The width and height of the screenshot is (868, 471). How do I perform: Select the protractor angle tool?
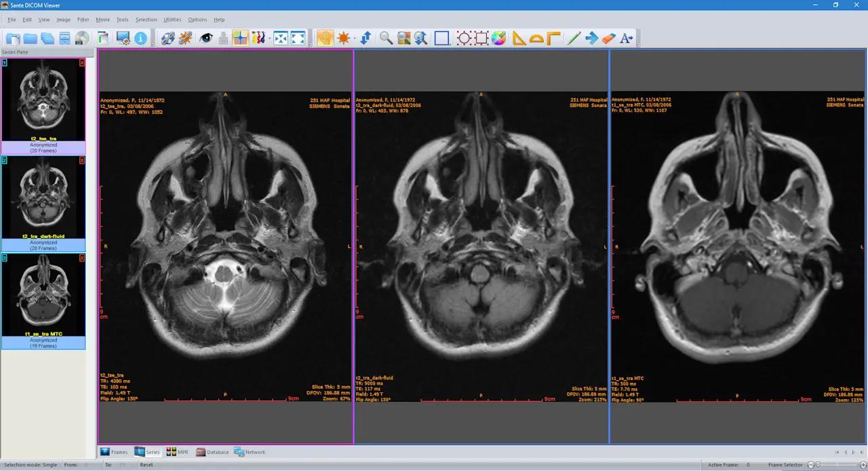pyautogui.click(x=536, y=38)
